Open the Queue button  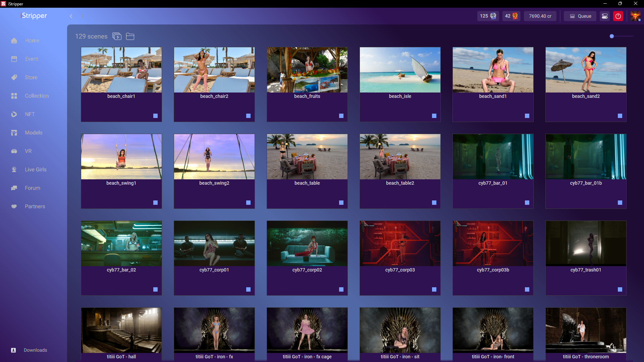click(x=580, y=16)
